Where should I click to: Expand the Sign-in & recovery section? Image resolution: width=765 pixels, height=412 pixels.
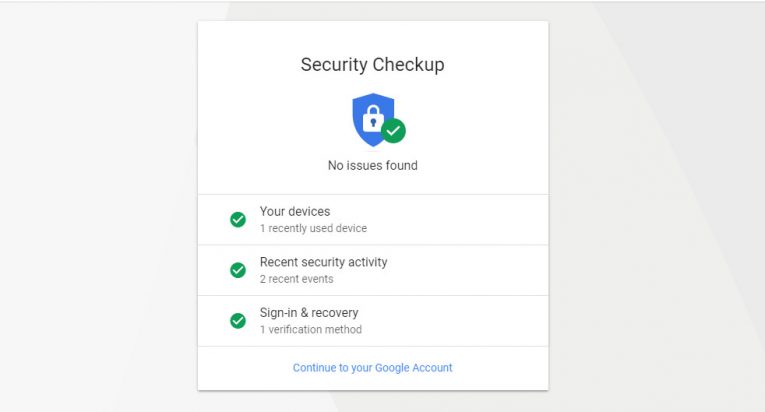pyautogui.click(x=310, y=313)
